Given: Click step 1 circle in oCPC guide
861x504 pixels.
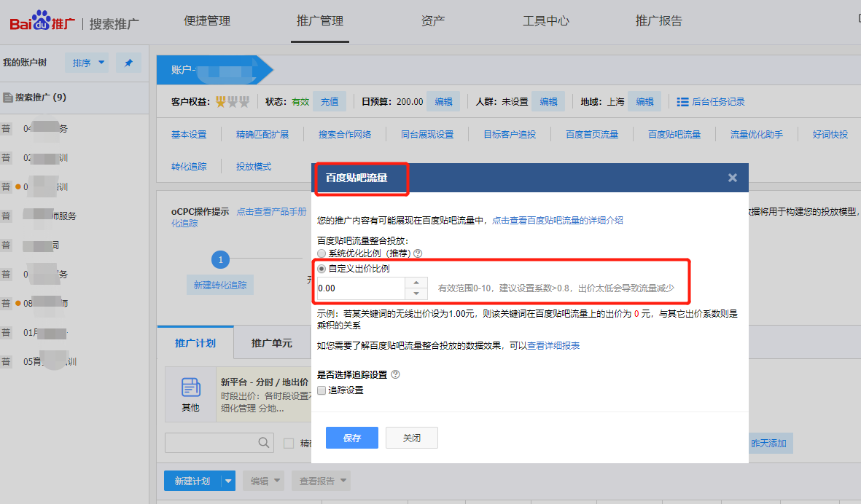Looking at the screenshot, I should click(220, 259).
